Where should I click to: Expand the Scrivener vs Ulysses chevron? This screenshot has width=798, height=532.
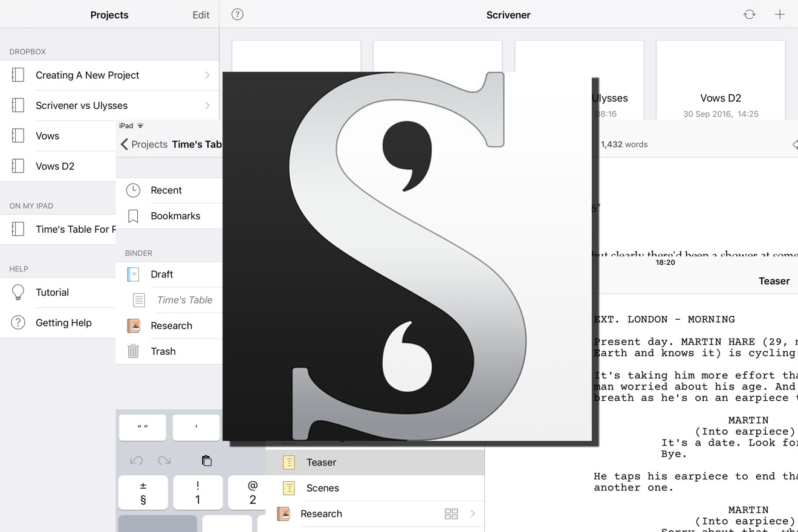(x=207, y=105)
